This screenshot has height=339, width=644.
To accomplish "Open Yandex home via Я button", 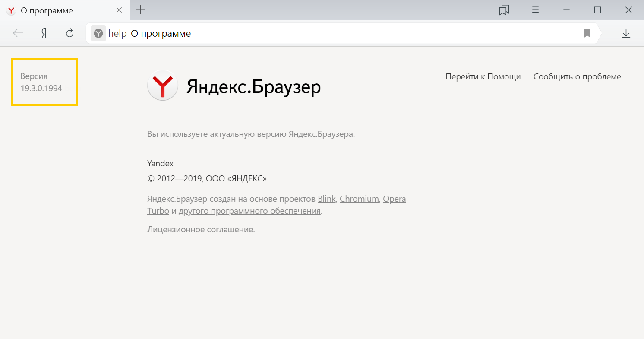I will coord(44,33).
